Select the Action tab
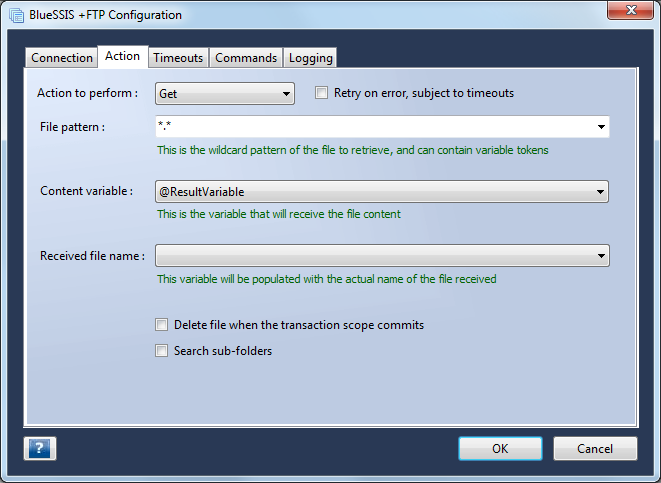 [123, 56]
